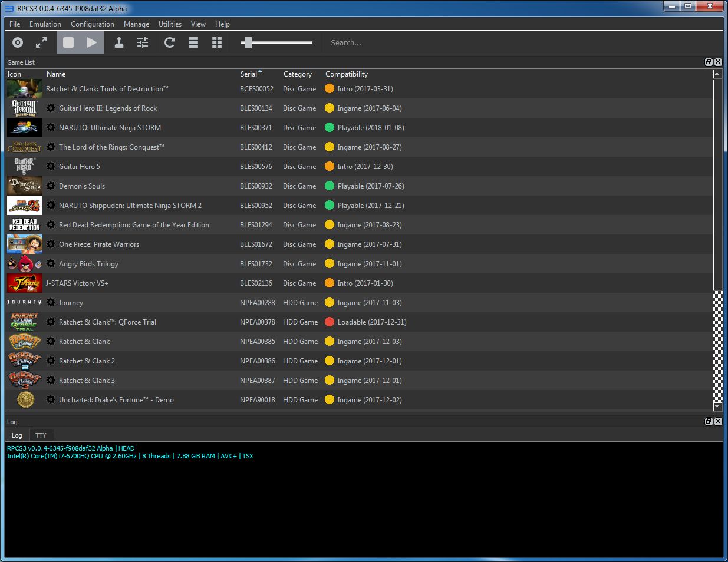Click the gear icon beside One Piece: Pirate Warriors

point(51,244)
